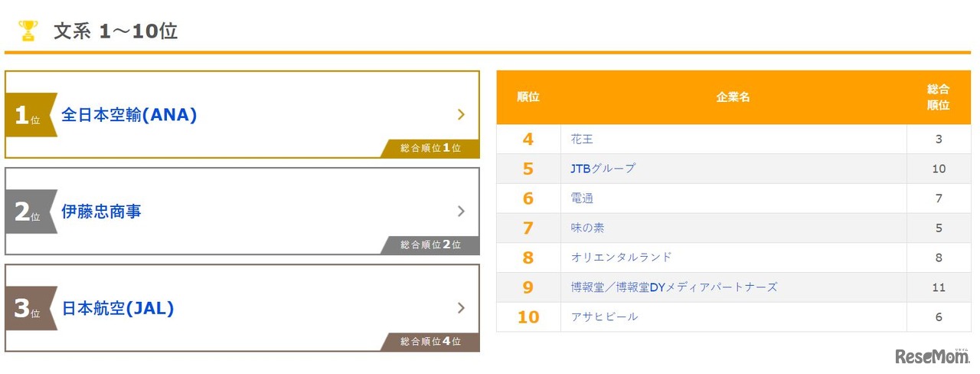Open 博報堂/博報堂DYメディアパートナーズ link
The width and height of the screenshot is (980, 374).
674,287
